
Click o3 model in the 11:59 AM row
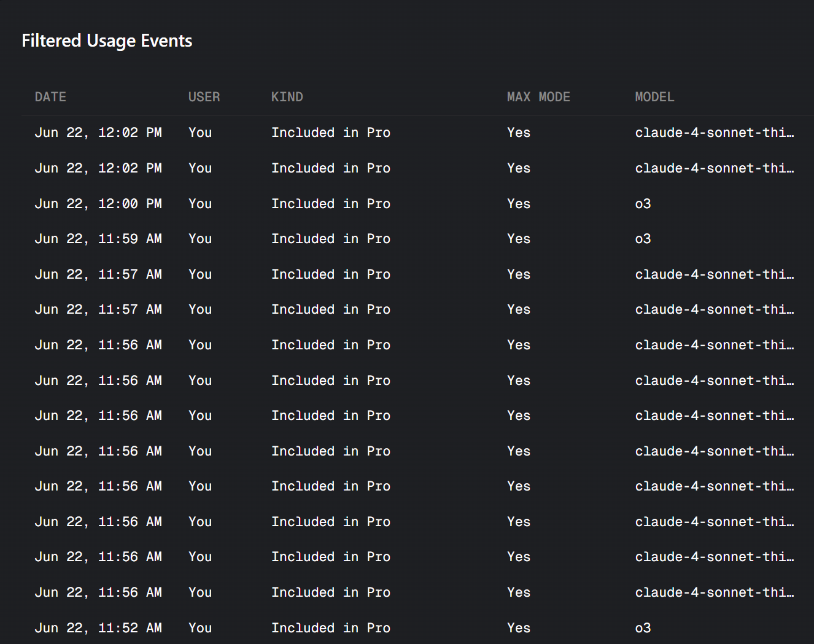point(643,239)
